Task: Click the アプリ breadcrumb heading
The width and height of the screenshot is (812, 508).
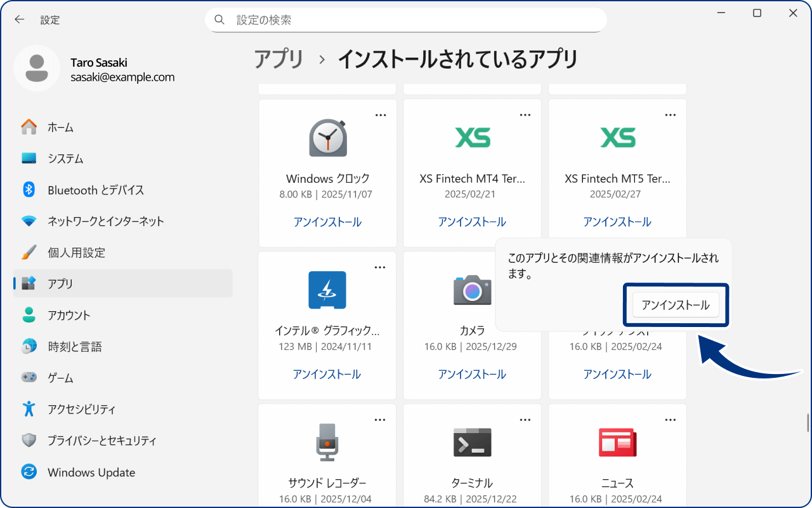Action: tap(279, 59)
